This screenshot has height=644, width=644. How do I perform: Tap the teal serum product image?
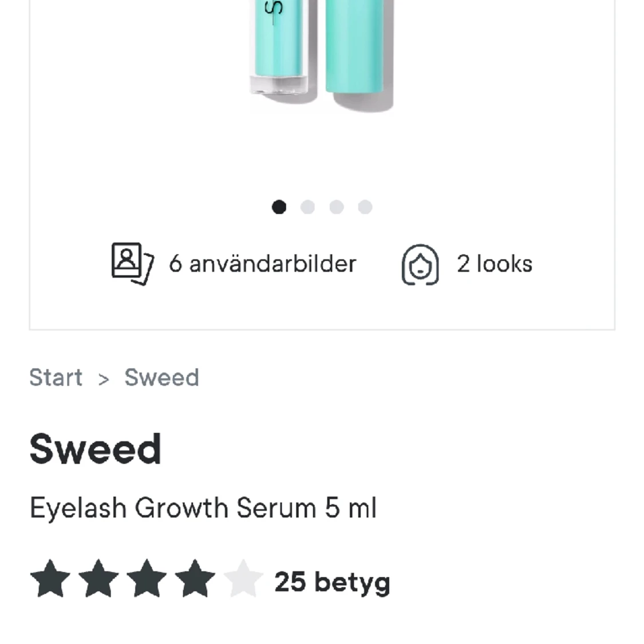click(322, 56)
